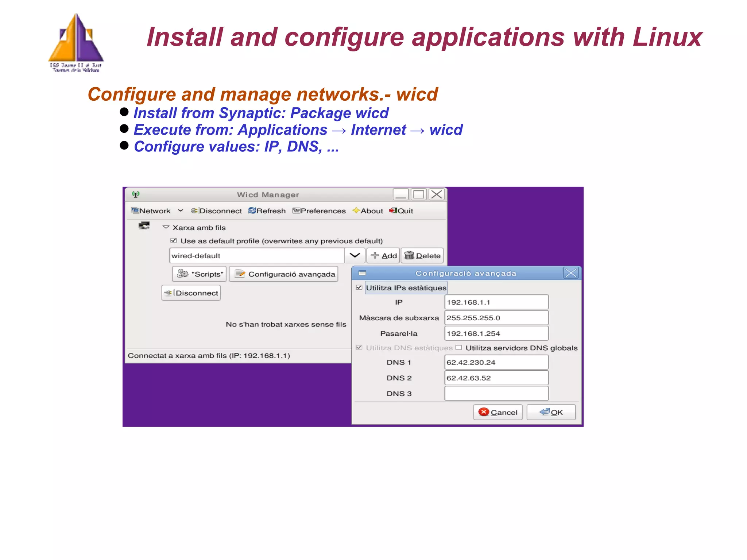This screenshot has width=747, height=560.
Task: Click the Disconnect icon in the toolbar
Action: [194, 211]
